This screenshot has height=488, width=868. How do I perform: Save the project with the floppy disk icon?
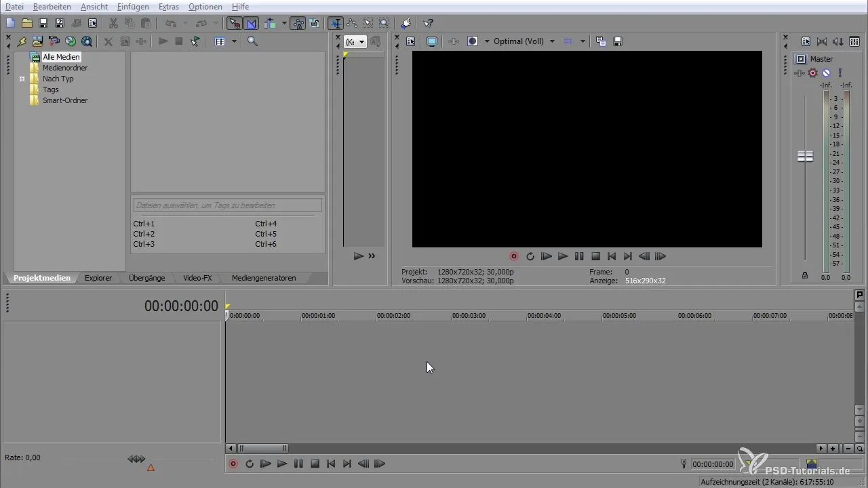click(x=43, y=23)
